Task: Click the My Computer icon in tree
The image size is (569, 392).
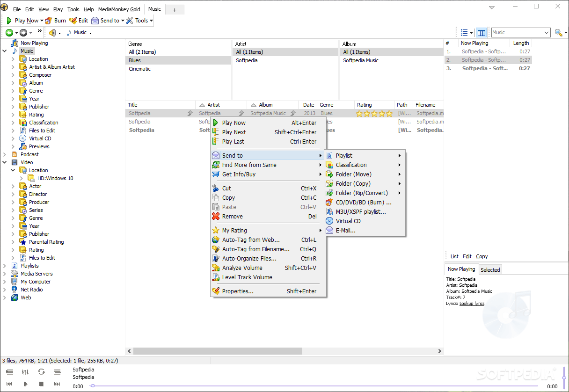Action: (15, 282)
